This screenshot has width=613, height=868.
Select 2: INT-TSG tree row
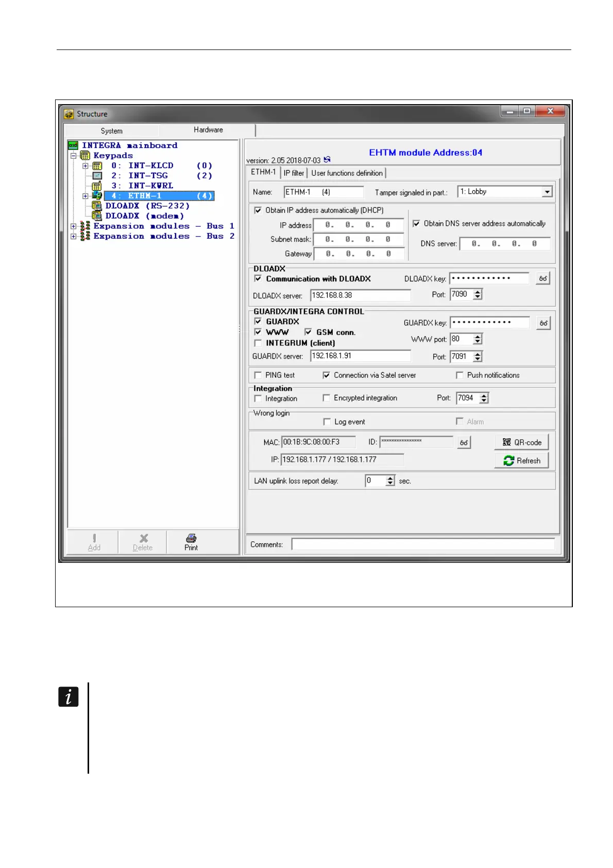coord(161,176)
